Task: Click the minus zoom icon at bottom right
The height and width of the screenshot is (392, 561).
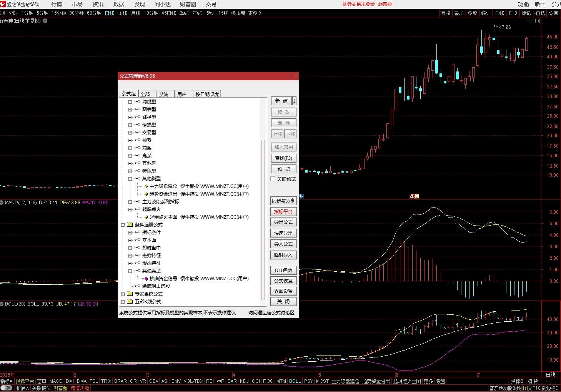Action: 556,381
